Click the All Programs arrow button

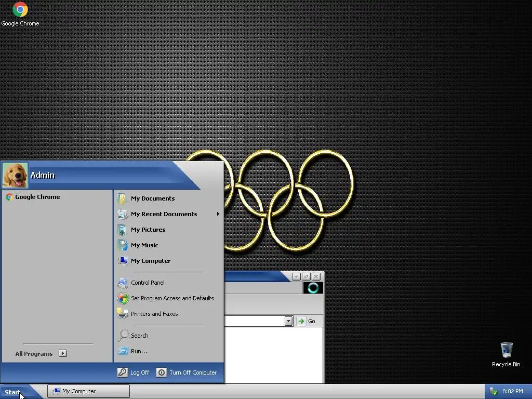click(x=63, y=353)
